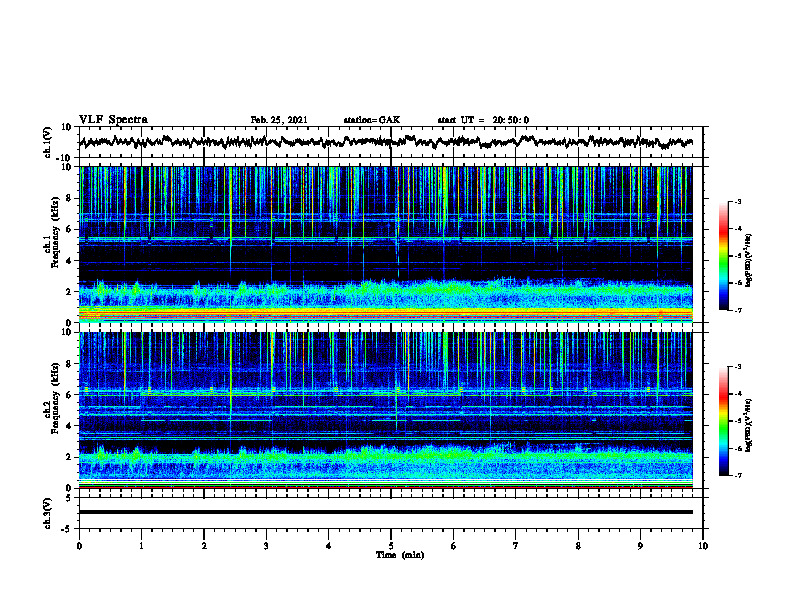
Task: Click the ch.3(V) flat black trace
Action: [x=386, y=512]
